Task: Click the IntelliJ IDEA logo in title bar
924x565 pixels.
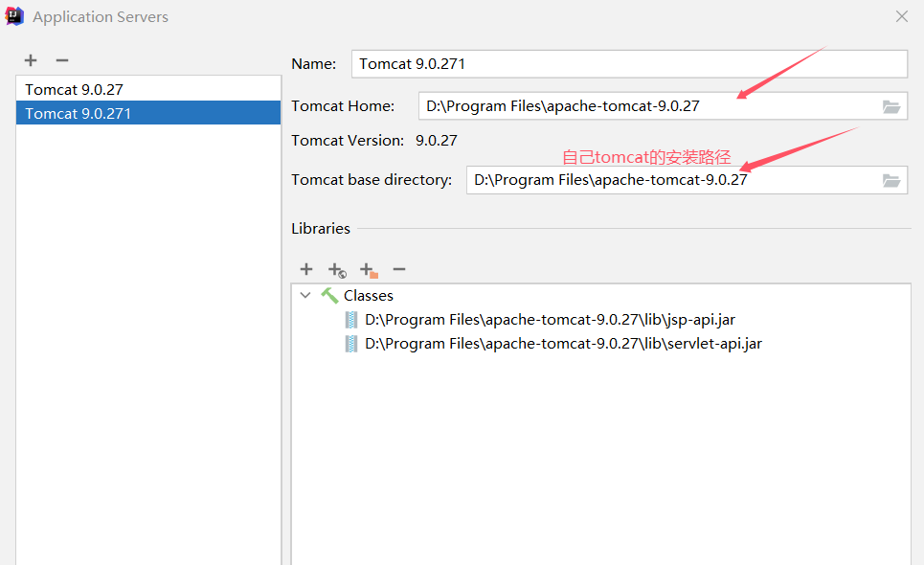Action: (x=14, y=16)
